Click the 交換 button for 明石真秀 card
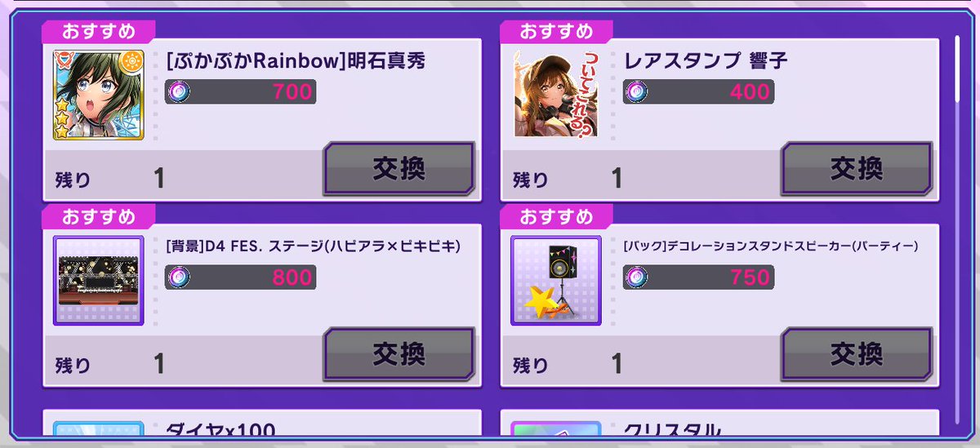The image size is (980, 448). click(x=399, y=170)
